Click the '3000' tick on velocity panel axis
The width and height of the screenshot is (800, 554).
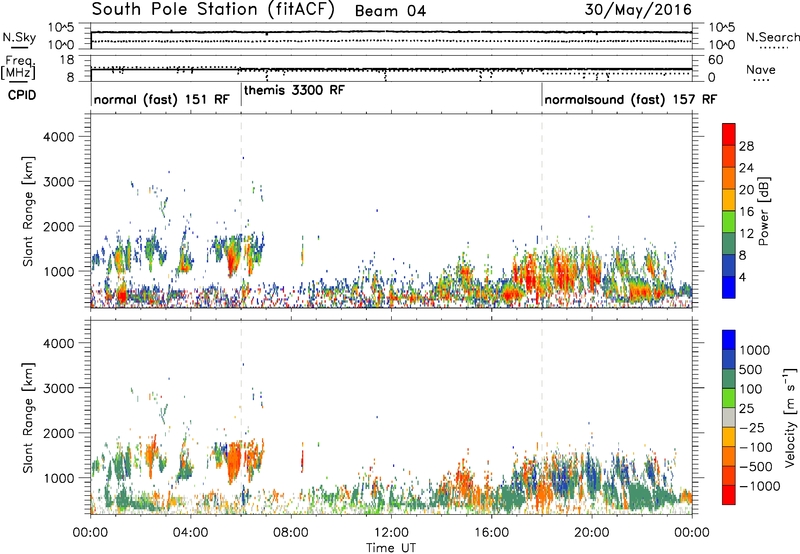point(59,388)
